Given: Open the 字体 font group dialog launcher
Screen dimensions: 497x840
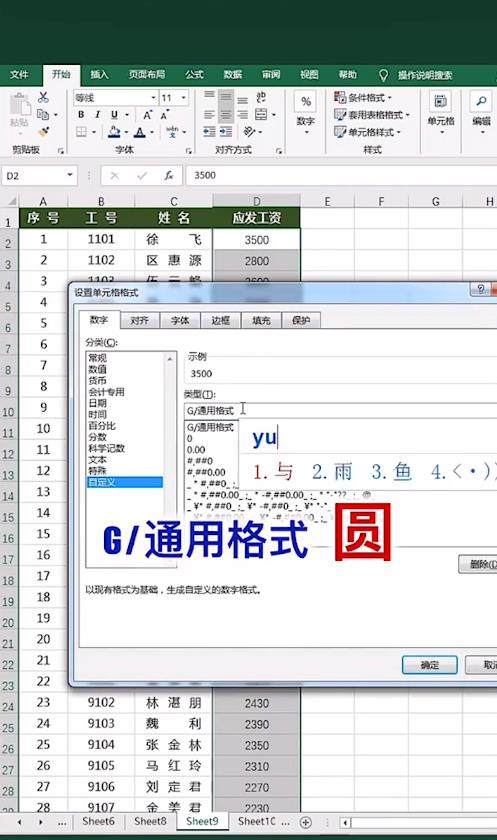Looking at the screenshot, I should tap(189, 152).
